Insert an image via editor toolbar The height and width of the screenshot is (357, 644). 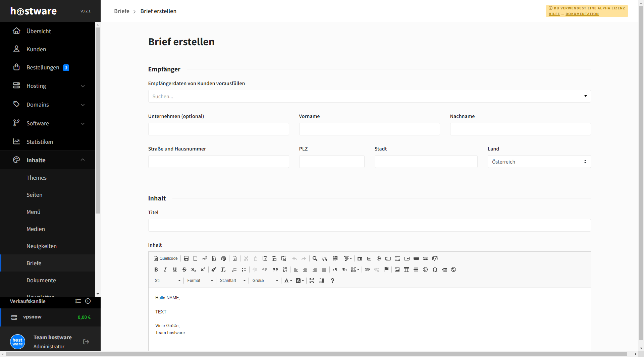click(x=397, y=270)
